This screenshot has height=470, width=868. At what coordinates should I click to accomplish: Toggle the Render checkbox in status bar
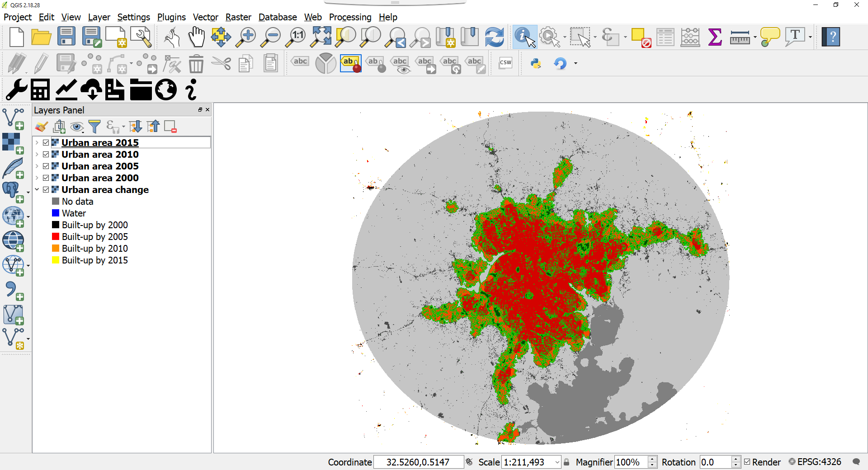point(747,462)
